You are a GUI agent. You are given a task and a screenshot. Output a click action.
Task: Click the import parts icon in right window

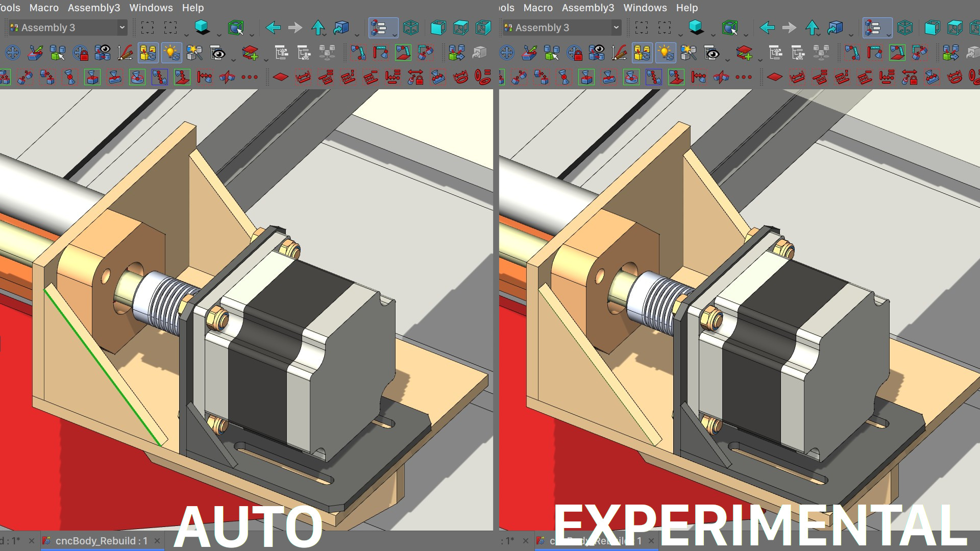pyautogui.click(x=951, y=53)
